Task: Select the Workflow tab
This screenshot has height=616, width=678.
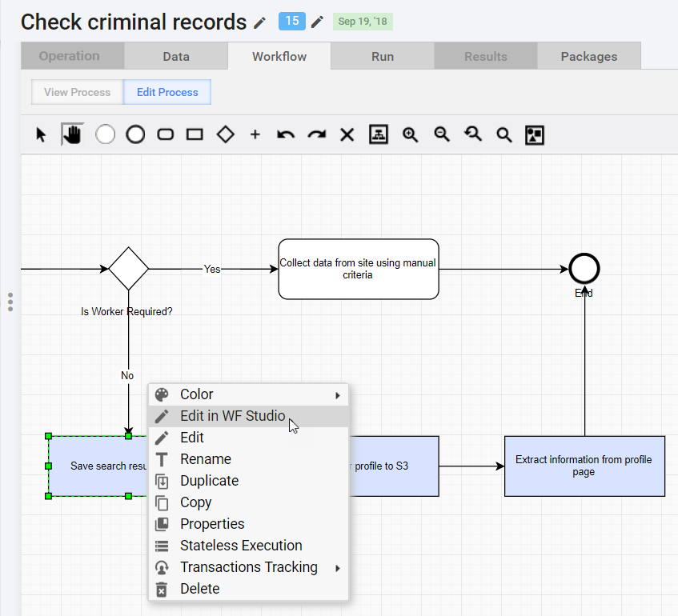Action: [x=279, y=56]
